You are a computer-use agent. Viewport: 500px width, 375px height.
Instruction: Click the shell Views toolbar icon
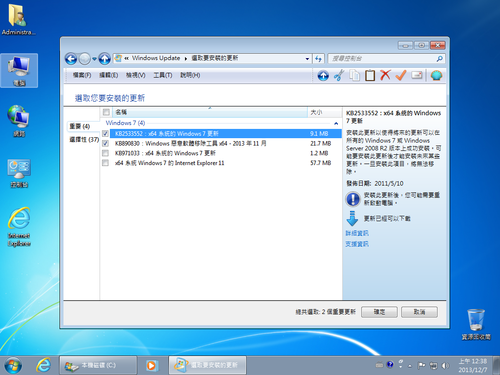[436, 75]
